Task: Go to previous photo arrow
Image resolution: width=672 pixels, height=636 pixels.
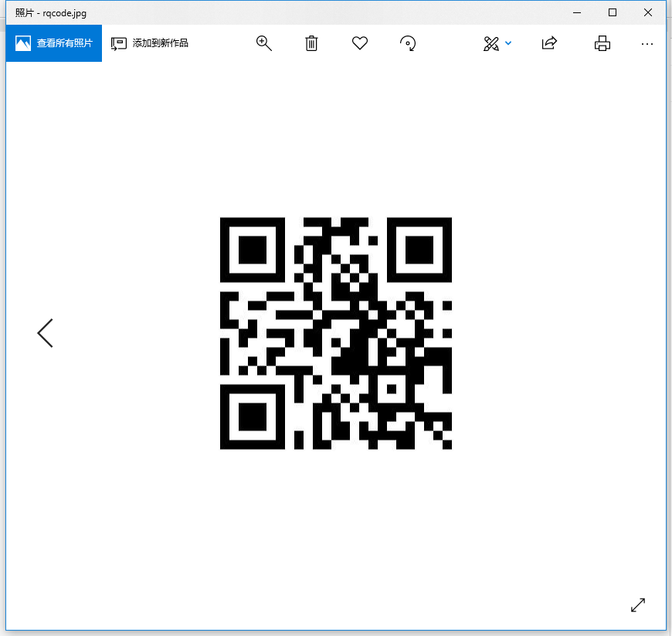Action: tap(45, 333)
